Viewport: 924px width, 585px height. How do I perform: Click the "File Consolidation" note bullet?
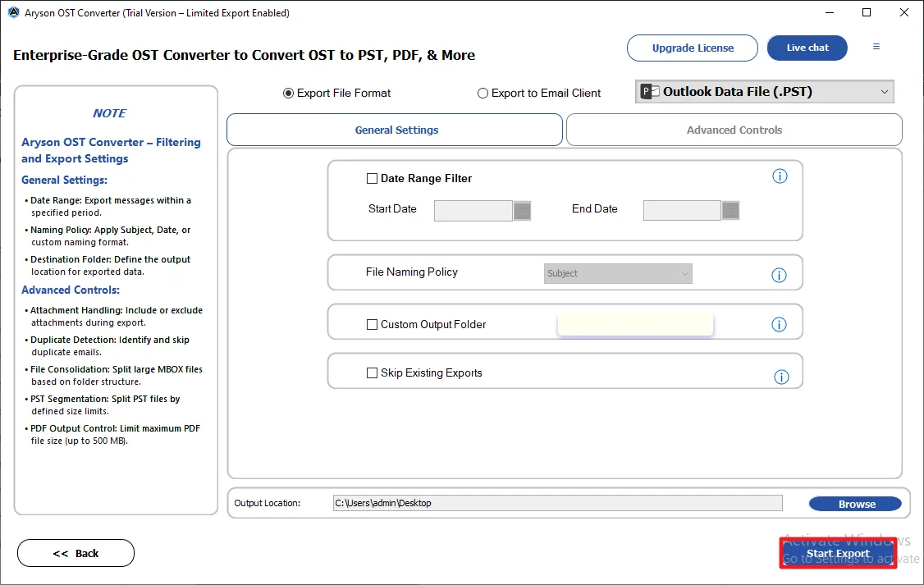[x=114, y=375]
